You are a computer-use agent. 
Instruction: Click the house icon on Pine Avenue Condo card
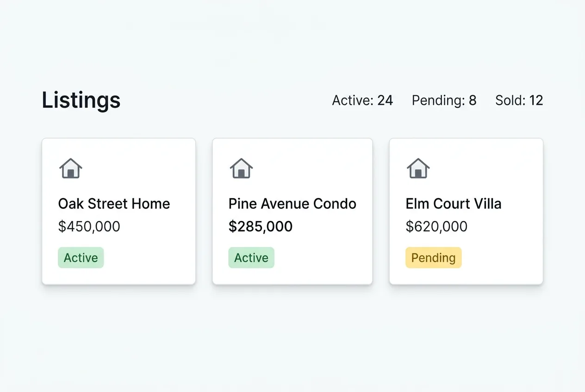(241, 168)
